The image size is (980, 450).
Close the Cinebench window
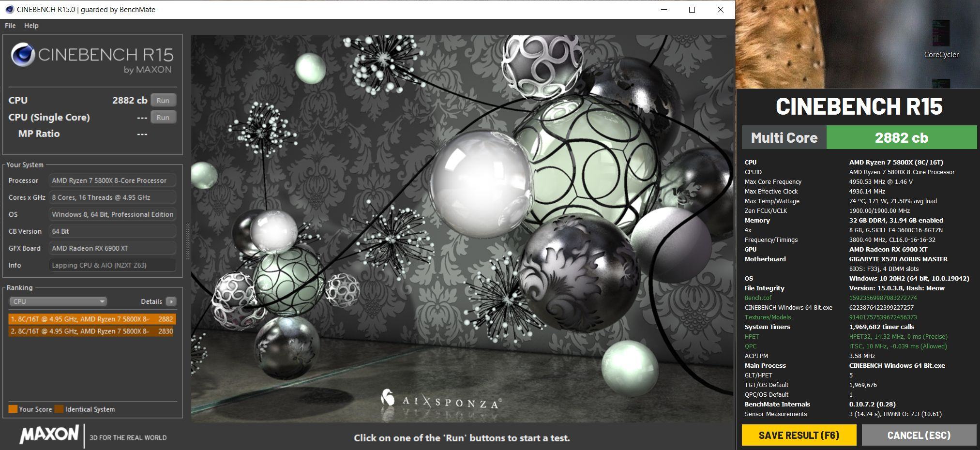pyautogui.click(x=720, y=10)
